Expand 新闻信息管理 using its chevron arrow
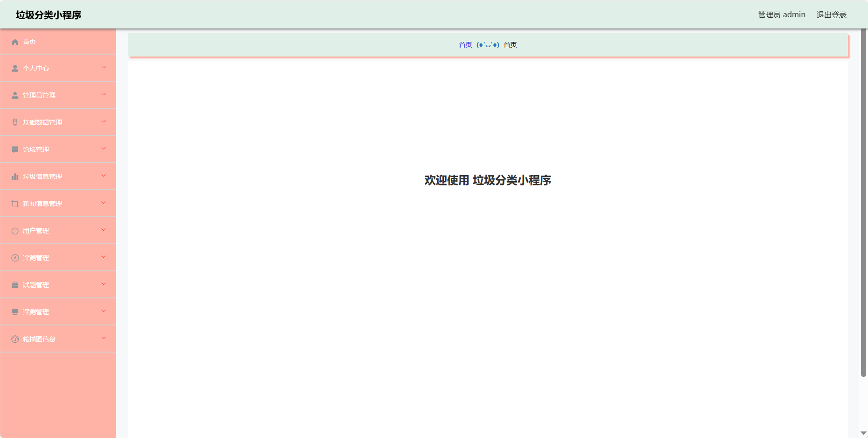 coord(104,203)
